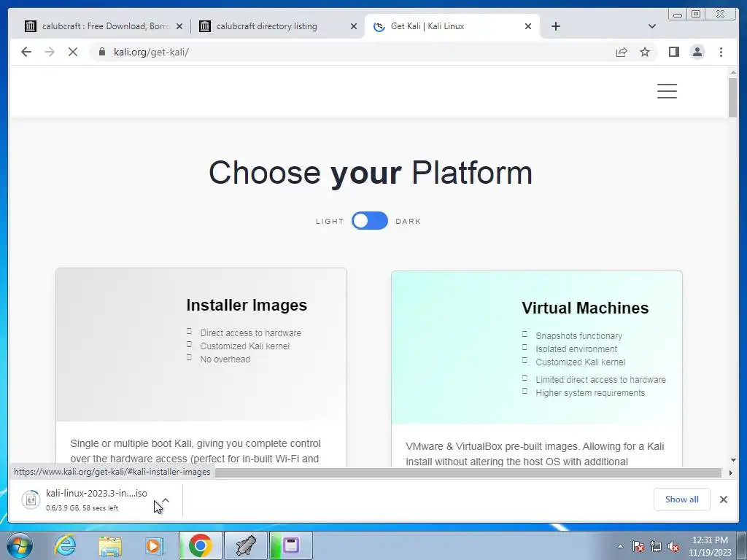Expand the tab search dropdown
Image resolution: width=747 pixels, height=560 pixels.
pyautogui.click(x=651, y=26)
